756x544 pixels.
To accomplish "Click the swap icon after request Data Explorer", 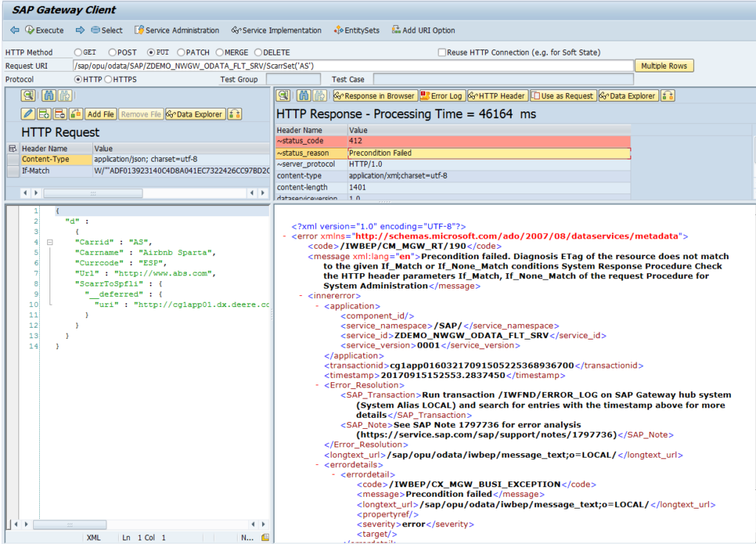I will pyautogui.click(x=234, y=114).
